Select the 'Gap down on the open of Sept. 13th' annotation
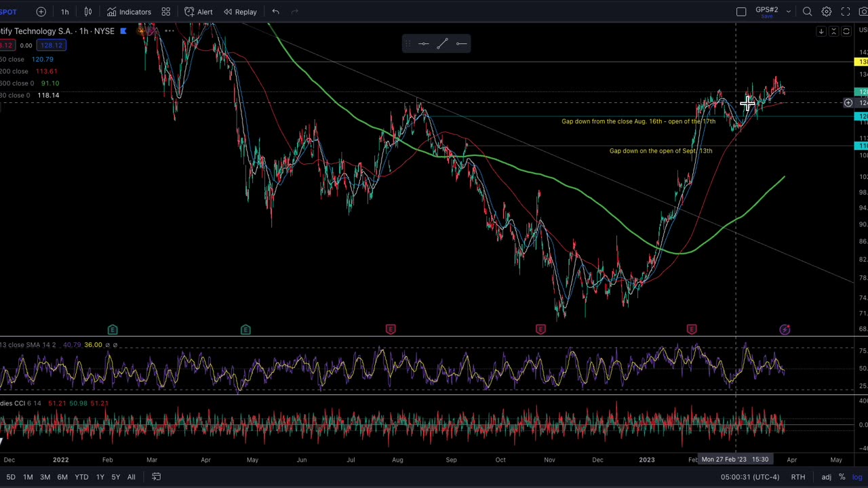Image resolution: width=868 pixels, height=488 pixels. 660,151
